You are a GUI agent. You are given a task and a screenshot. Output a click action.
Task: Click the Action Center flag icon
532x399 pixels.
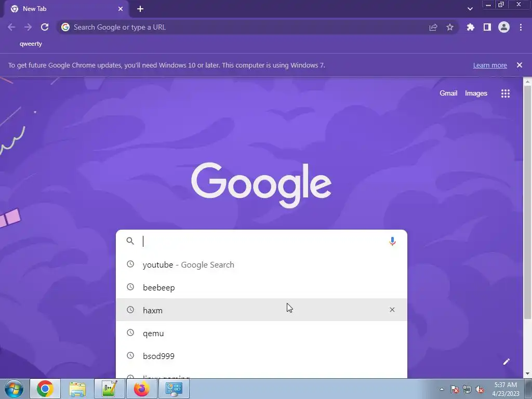pos(455,389)
